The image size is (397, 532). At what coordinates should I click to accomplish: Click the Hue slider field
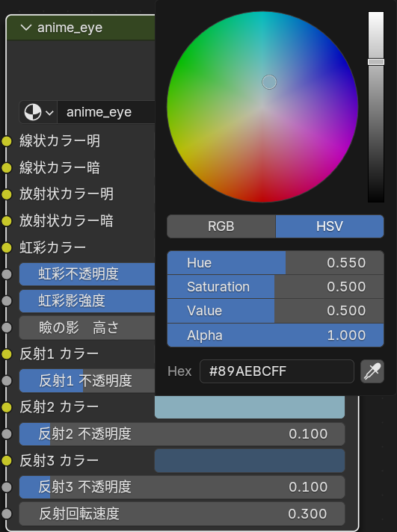point(275,262)
